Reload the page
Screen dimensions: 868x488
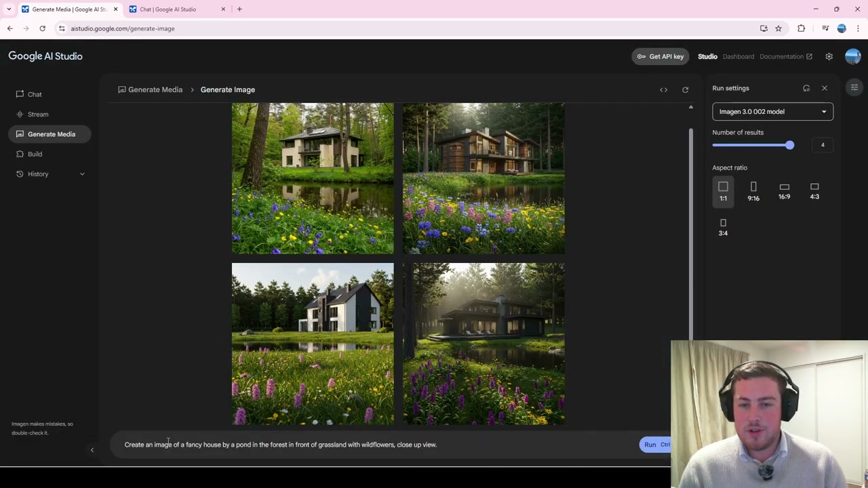(42, 28)
